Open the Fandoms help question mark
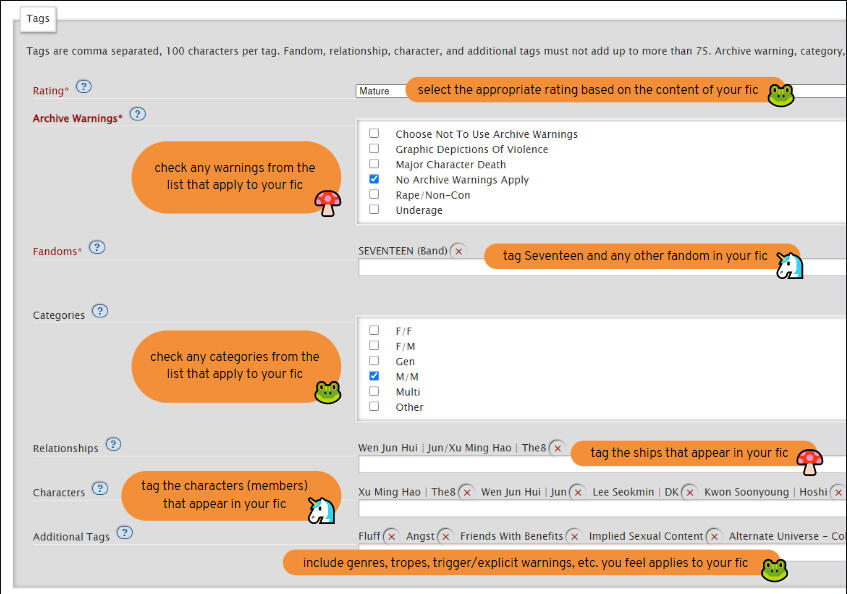 click(97, 248)
